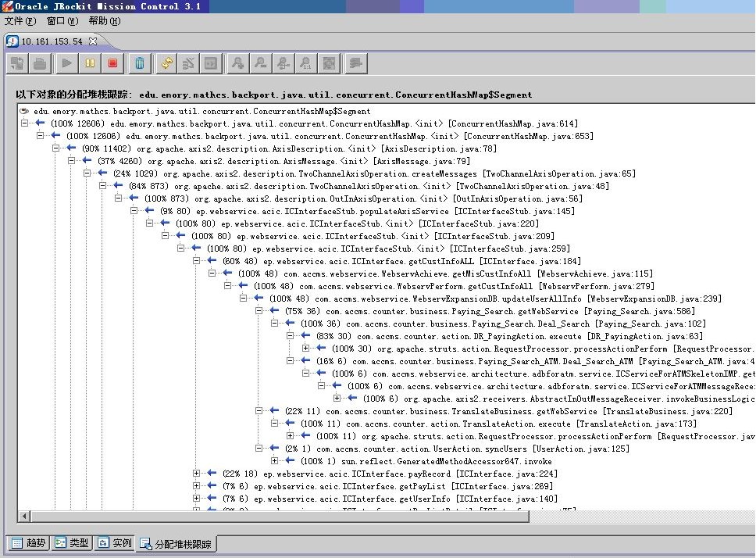756x558 pixels.
Task: Click the grayed zoom-to-fit icon after 1:1
Action: point(329,63)
